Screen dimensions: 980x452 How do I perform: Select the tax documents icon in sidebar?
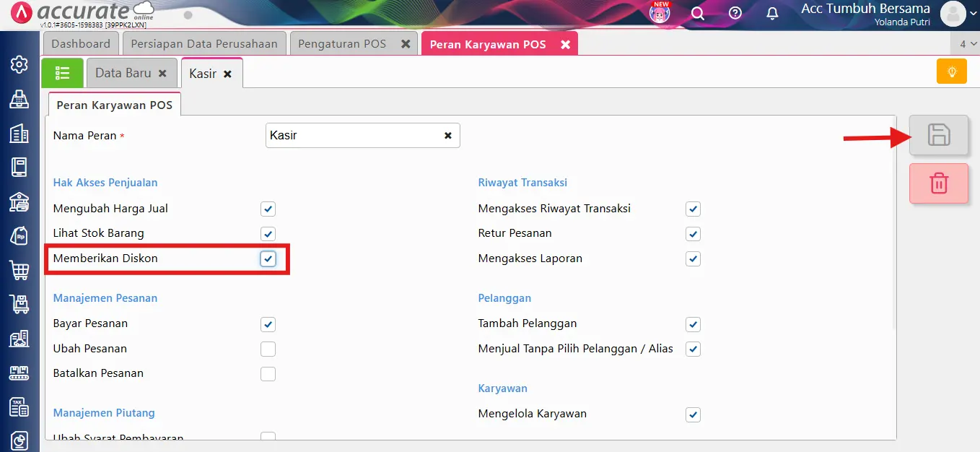[19, 407]
